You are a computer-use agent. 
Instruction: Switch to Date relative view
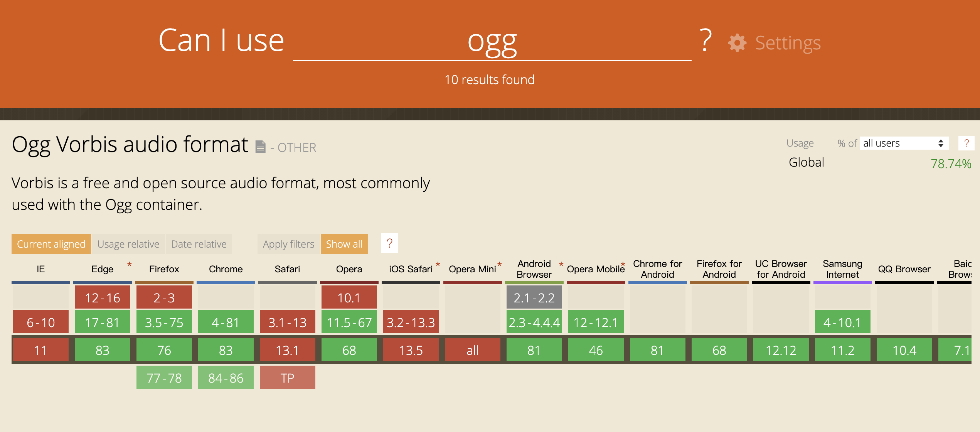click(199, 244)
